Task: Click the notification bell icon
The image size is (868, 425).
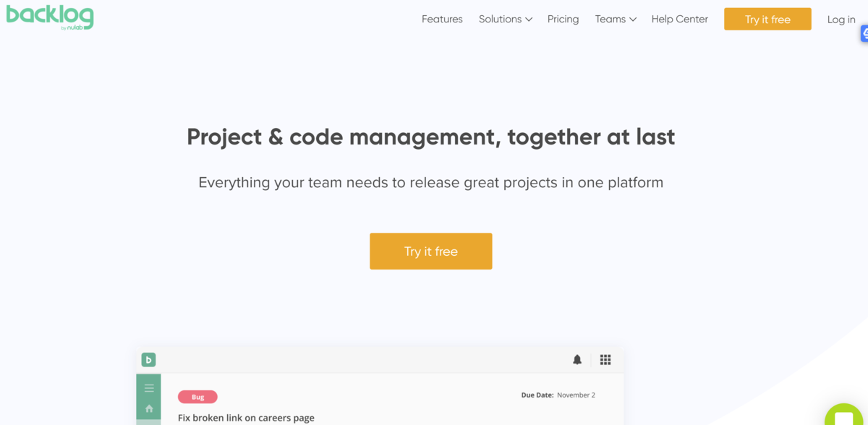Action: tap(577, 359)
